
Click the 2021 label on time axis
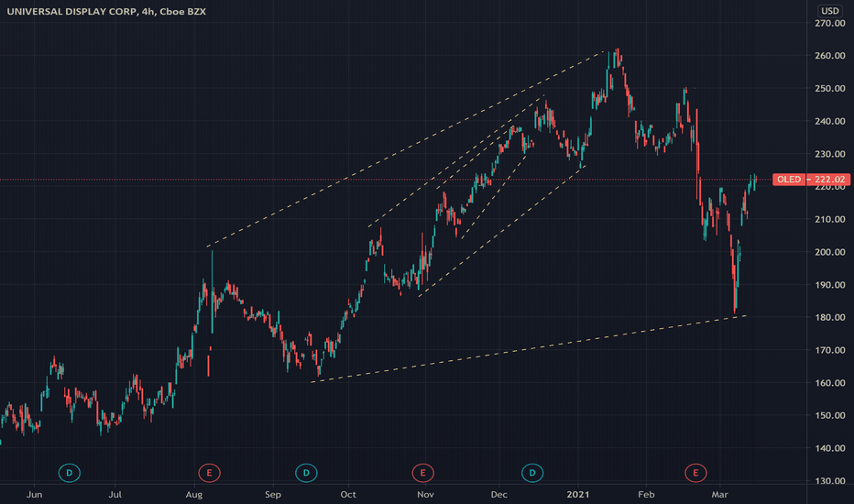[x=578, y=495]
